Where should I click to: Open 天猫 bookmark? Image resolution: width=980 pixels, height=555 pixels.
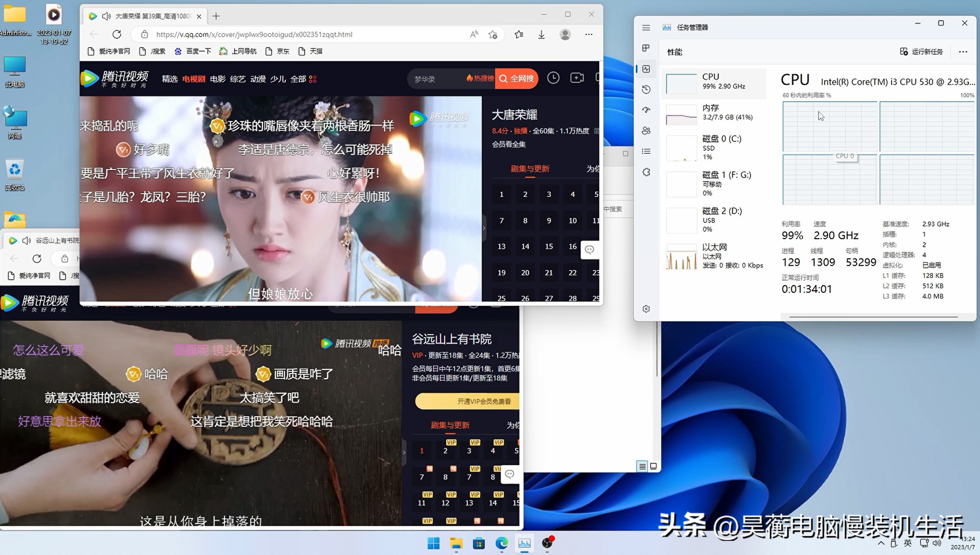(x=310, y=51)
